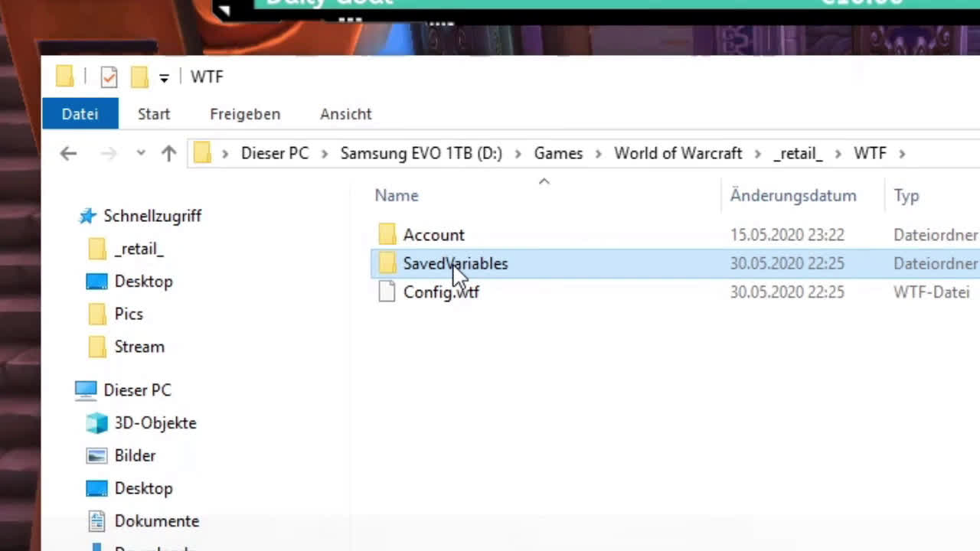Switch to the Start ribbon tab
This screenshot has height=551, width=980.
click(154, 114)
